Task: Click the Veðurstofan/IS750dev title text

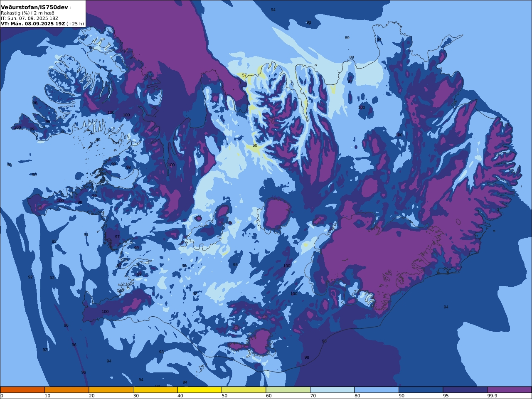Action: 34,7
